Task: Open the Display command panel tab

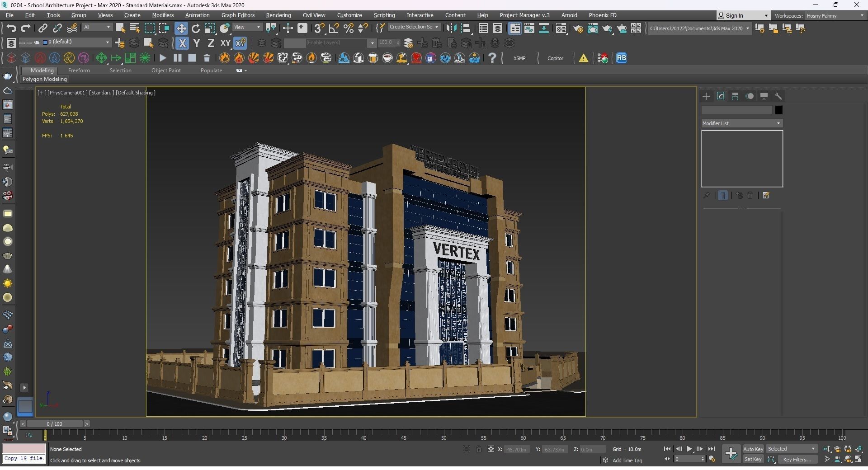Action: [x=764, y=96]
